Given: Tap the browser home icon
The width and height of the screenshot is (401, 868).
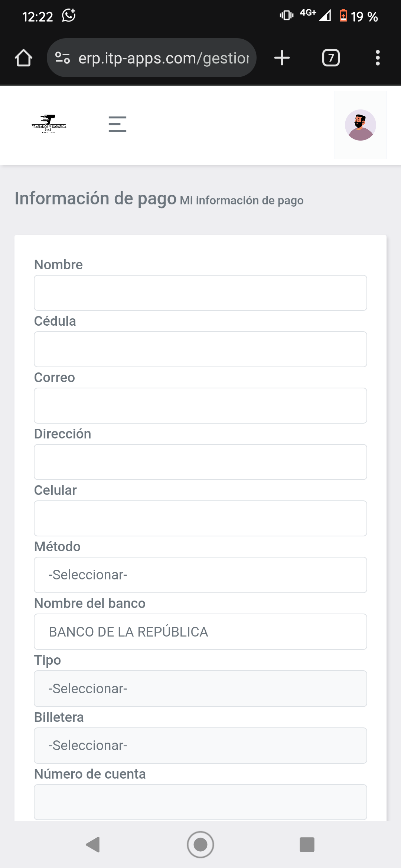Looking at the screenshot, I should [23, 58].
